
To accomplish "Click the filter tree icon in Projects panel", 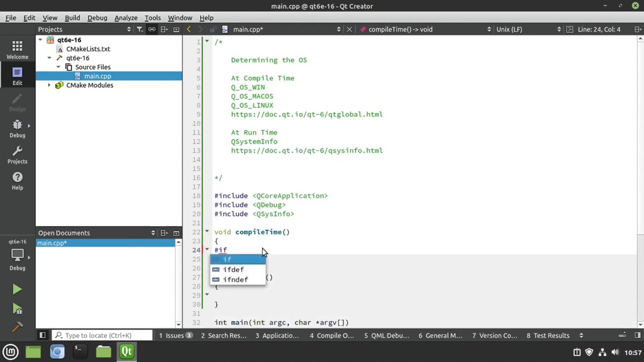I will [140, 29].
